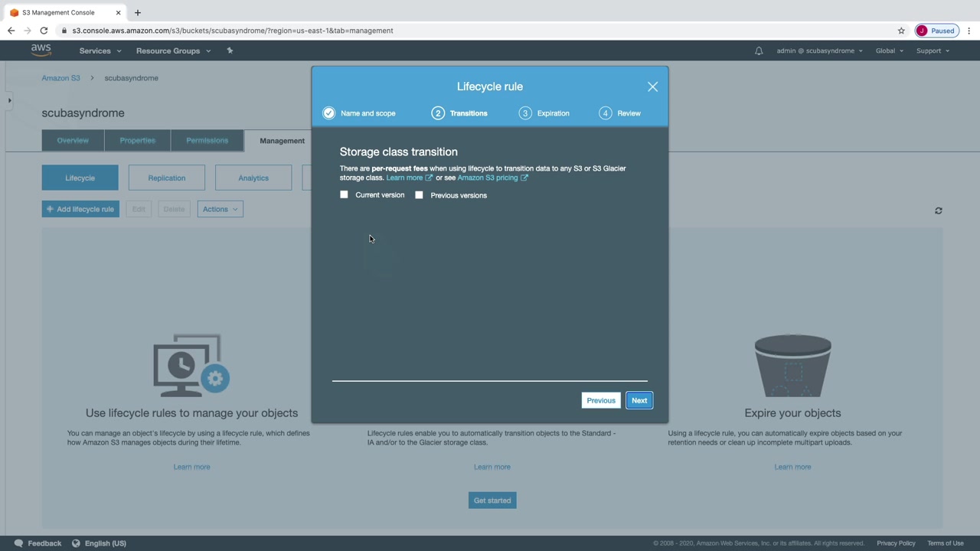
Task: Click the trash bin expire illustration
Action: point(792,366)
